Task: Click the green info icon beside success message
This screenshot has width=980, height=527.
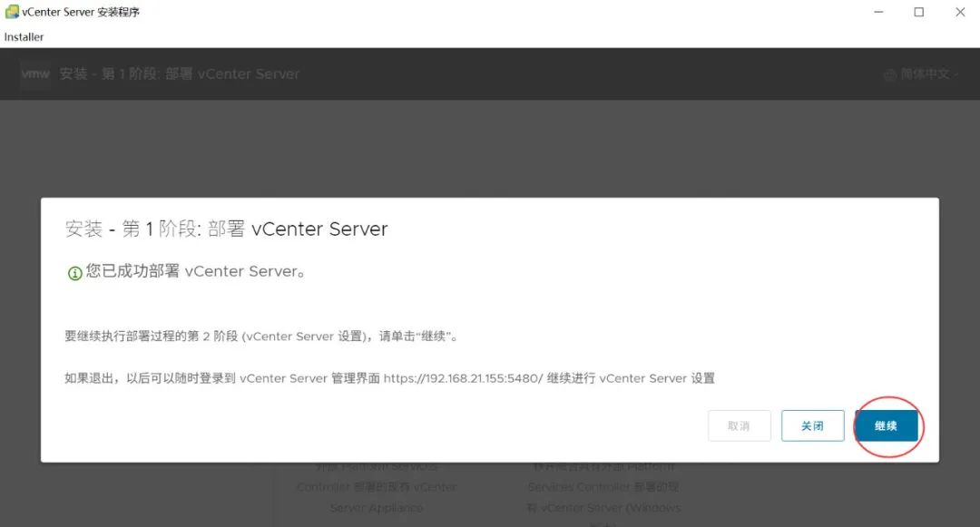Action: tap(74, 273)
